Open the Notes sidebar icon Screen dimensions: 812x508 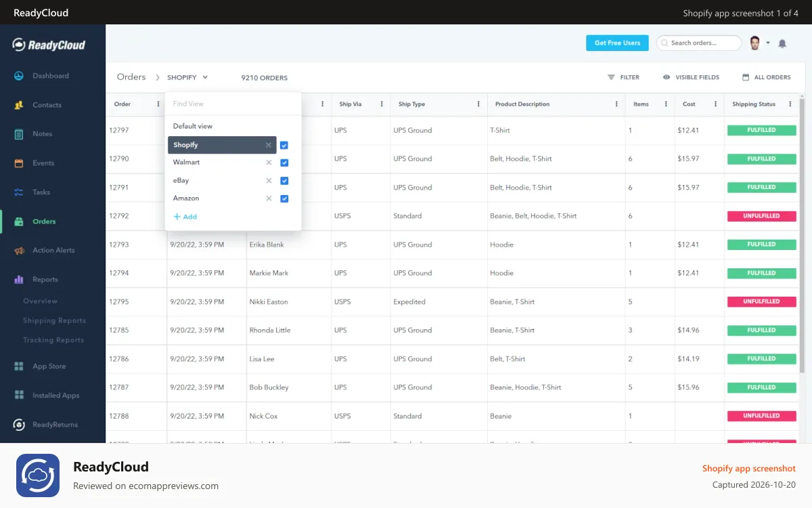(19, 134)
